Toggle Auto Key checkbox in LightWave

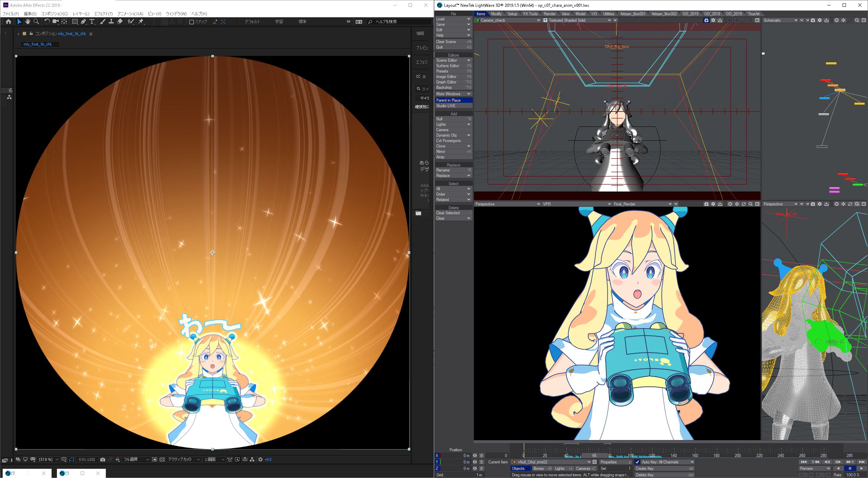point(637,462)
